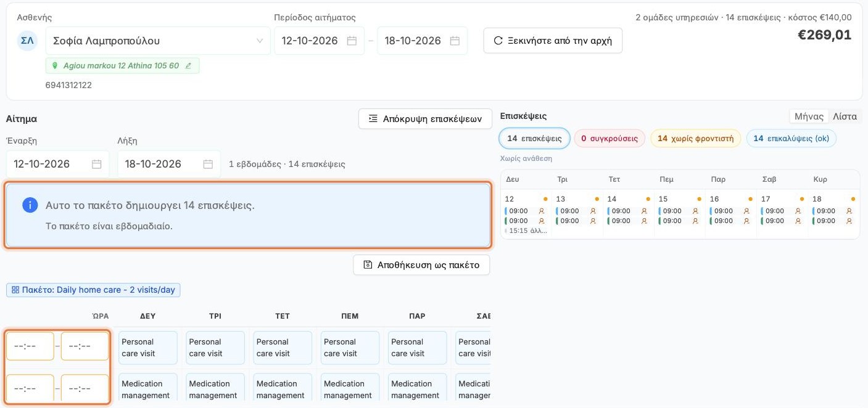Switch to the Μήνας view tab
This screenshot has width=868, height=408.
[x=809, y=116]
